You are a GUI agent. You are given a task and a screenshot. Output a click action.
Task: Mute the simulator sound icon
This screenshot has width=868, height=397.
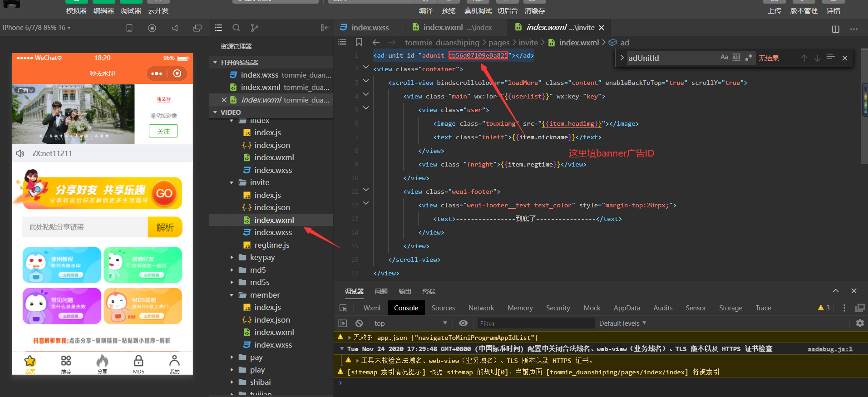pyautogui.click(x=175, y=28)
